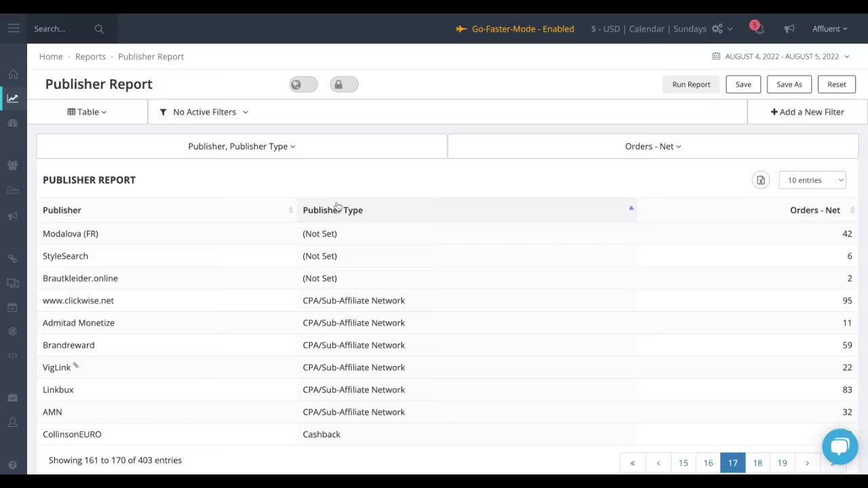Open the dashboard gauge icon in sidebar

coord(13,123)
